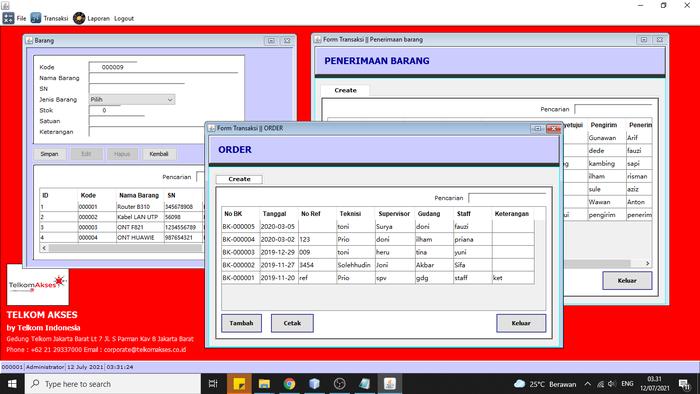Select ONT HUAWEI row in Barang table
The image size is (700, 394).
tap(121, 237)
